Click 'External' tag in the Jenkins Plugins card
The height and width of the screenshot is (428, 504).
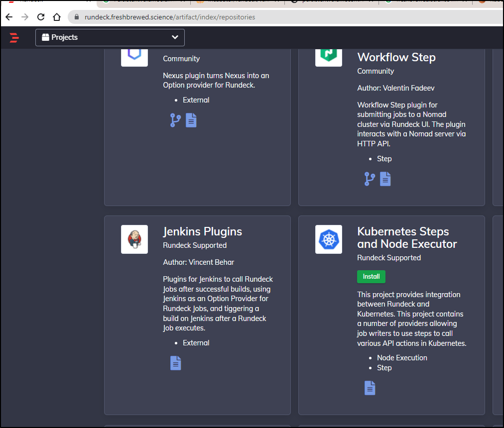(196, 343)
